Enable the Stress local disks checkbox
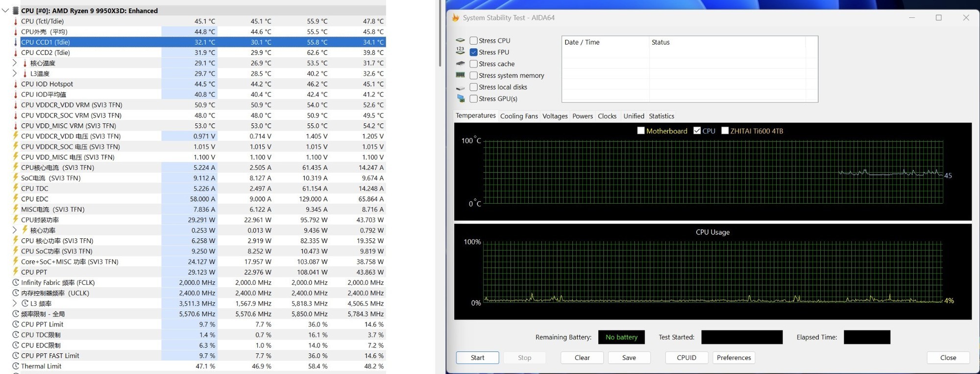Viewport: 980px width, 374px height. [x=473, y=87]
